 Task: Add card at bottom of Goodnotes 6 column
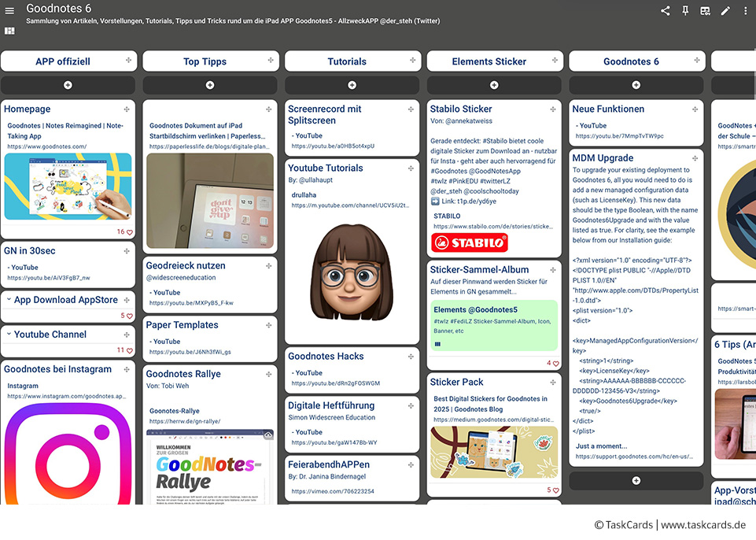(636, 481)
